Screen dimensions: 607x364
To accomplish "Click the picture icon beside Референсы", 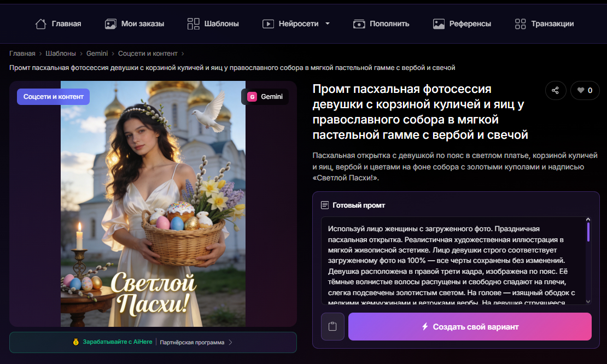I will pyautogui.click(x=439, y=24).
